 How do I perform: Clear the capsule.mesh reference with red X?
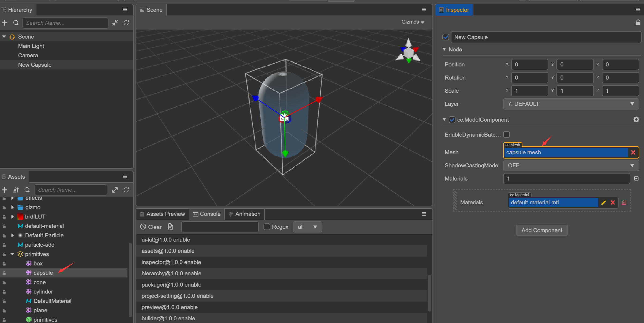[633, 152]
